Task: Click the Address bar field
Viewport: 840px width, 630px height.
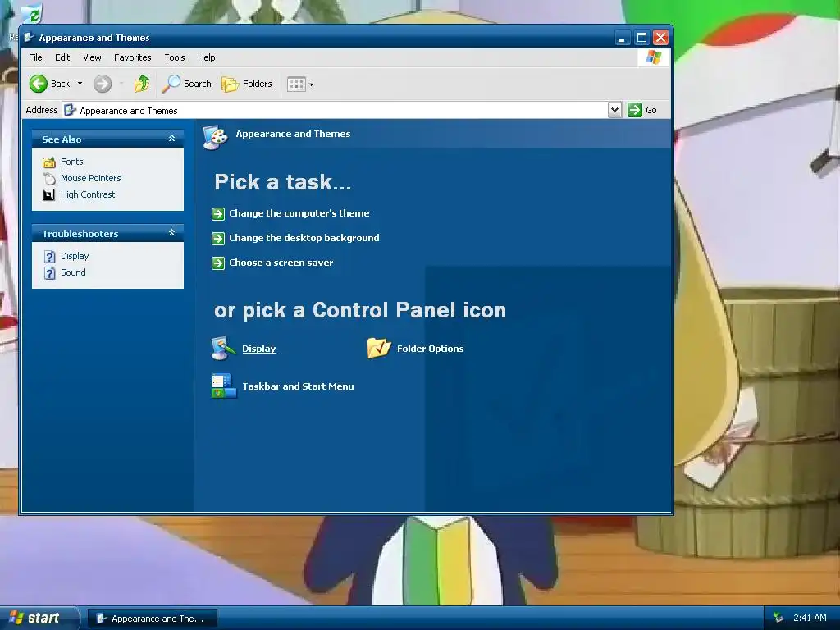Action: coord(342,111)
